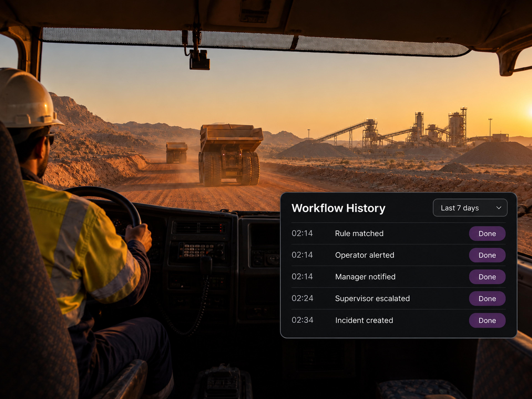Screen dimensions: 532x399
Task: Click Done badge for Rule matched
Action: point(487,234)
